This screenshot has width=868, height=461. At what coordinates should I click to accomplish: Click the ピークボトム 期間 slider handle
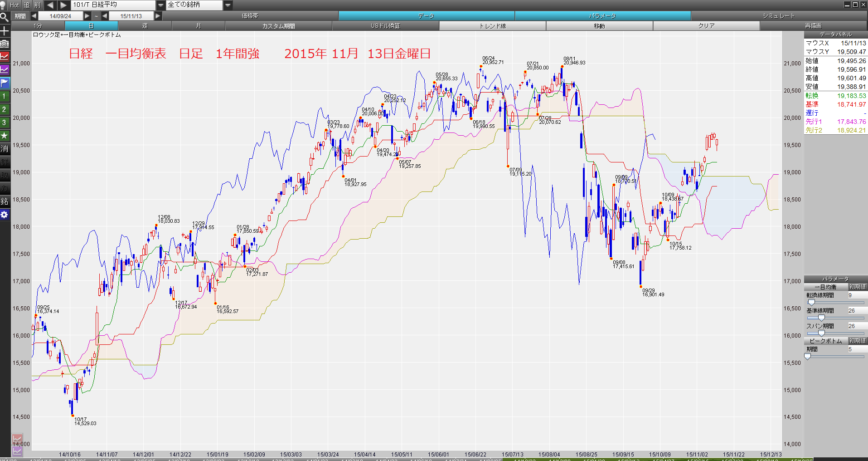pyautogui.click(x=807, y=357)
